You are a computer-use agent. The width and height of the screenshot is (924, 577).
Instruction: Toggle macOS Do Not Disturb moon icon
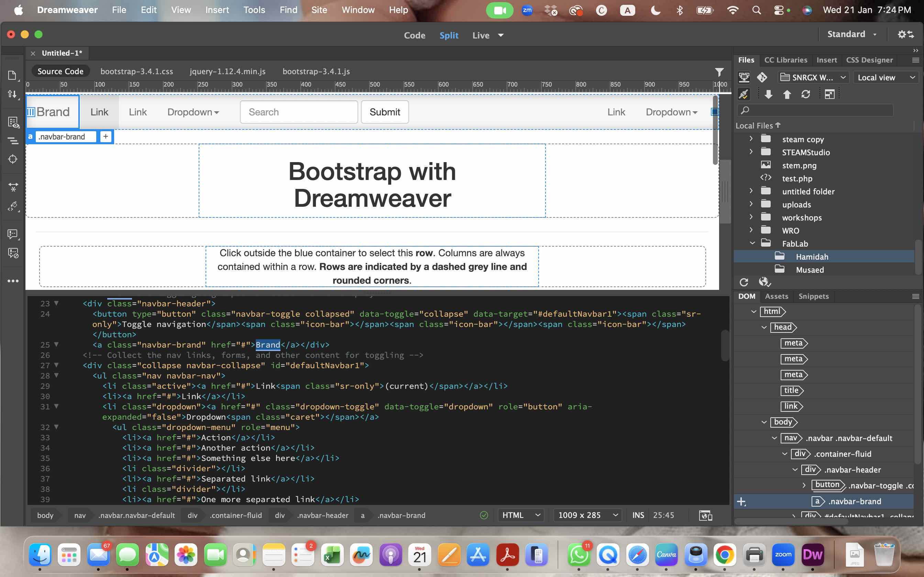pos(655,10)
